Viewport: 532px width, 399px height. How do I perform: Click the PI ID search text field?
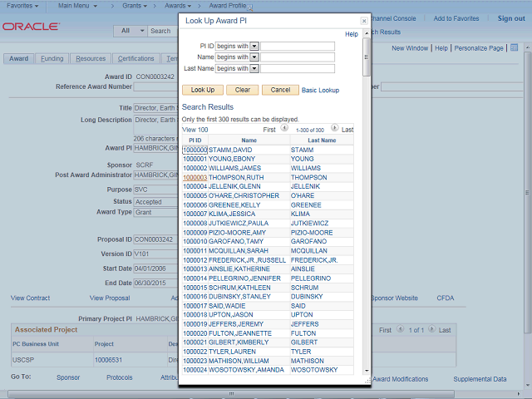[x=298, y=46]
